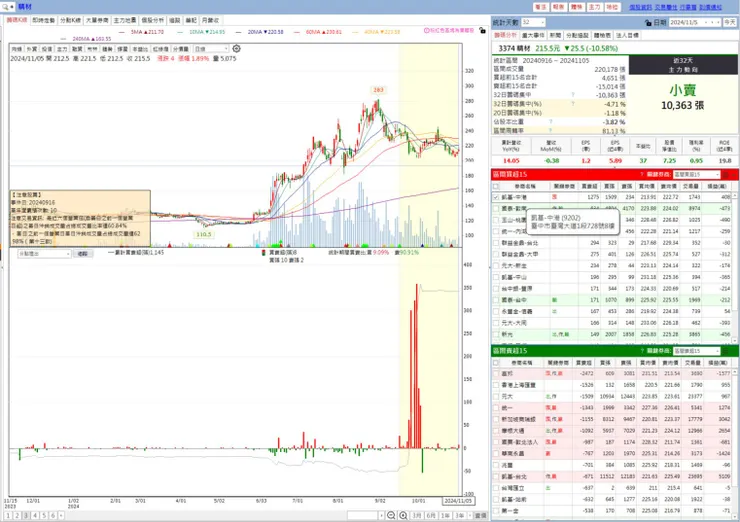Tick the checkbox for 台中銀-豐原 row

click(496, 289)
